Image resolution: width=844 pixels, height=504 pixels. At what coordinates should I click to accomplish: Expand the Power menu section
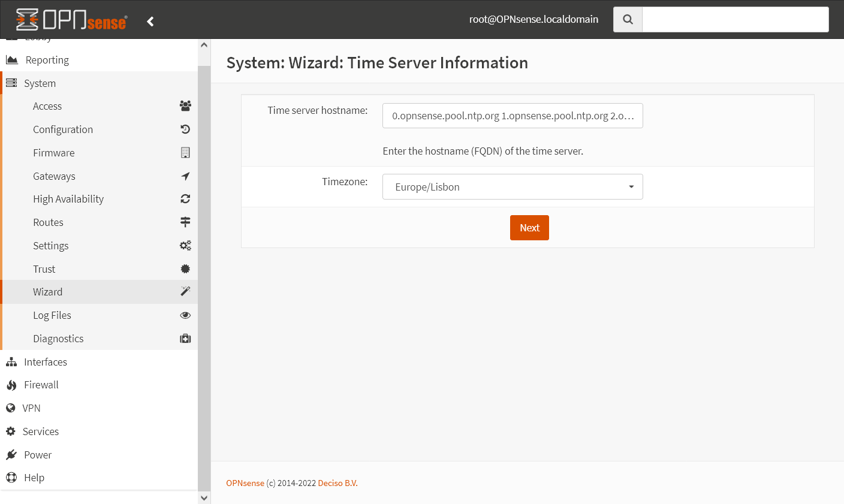(x=37, y=454)
